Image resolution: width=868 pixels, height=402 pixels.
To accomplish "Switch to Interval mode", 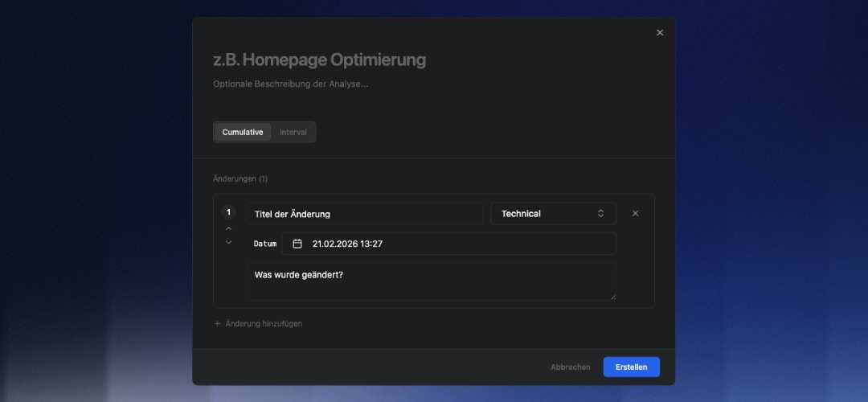I will coord(293,133).
